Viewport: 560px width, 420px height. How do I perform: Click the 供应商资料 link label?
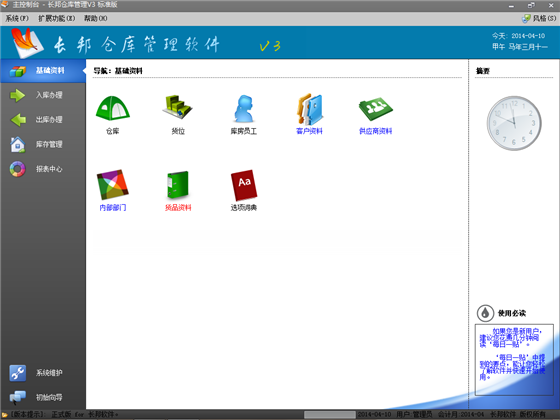click(375, 131)
